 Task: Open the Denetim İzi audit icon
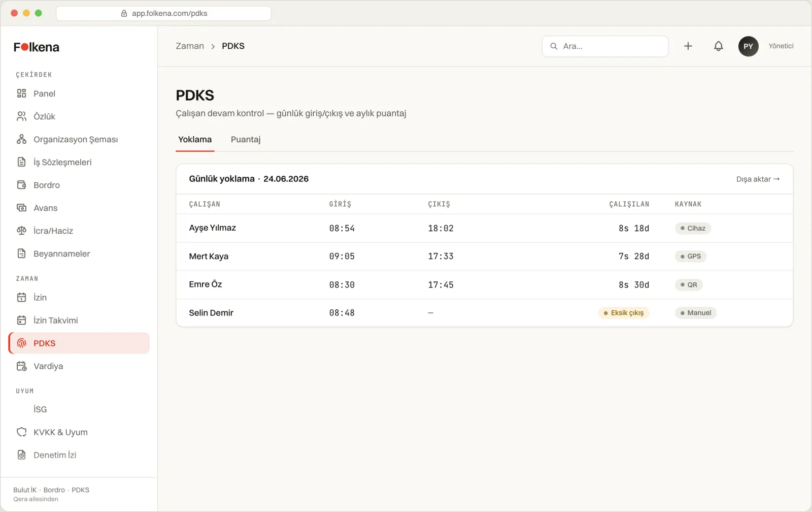point(21,455)
